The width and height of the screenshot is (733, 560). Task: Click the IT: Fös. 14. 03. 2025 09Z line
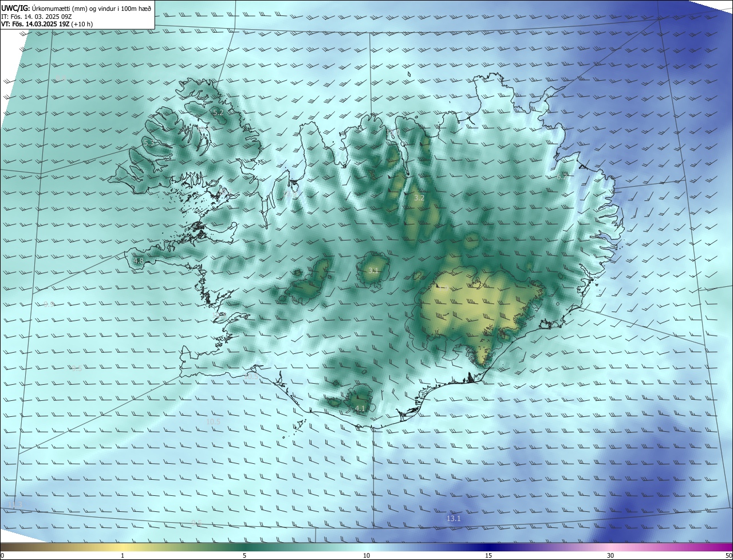pyautogui.click(x=36, y=16)
